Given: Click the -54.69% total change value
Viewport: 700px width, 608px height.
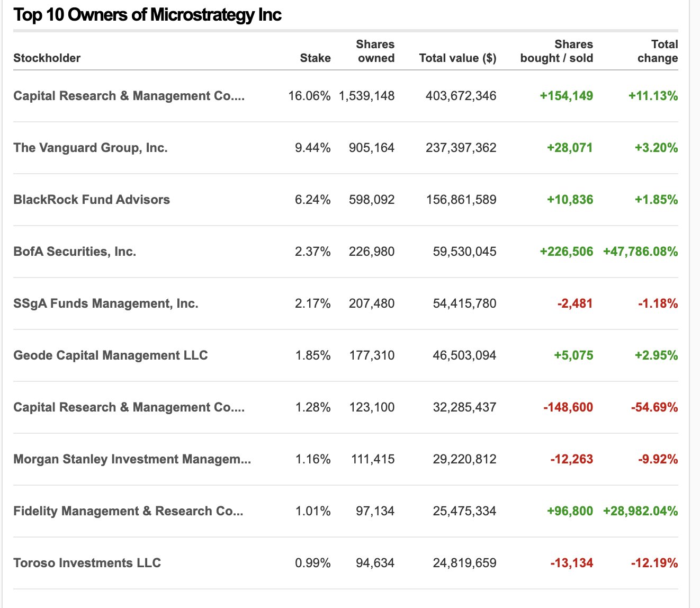Looking at the screenshot, I should (x=654, y=407).
